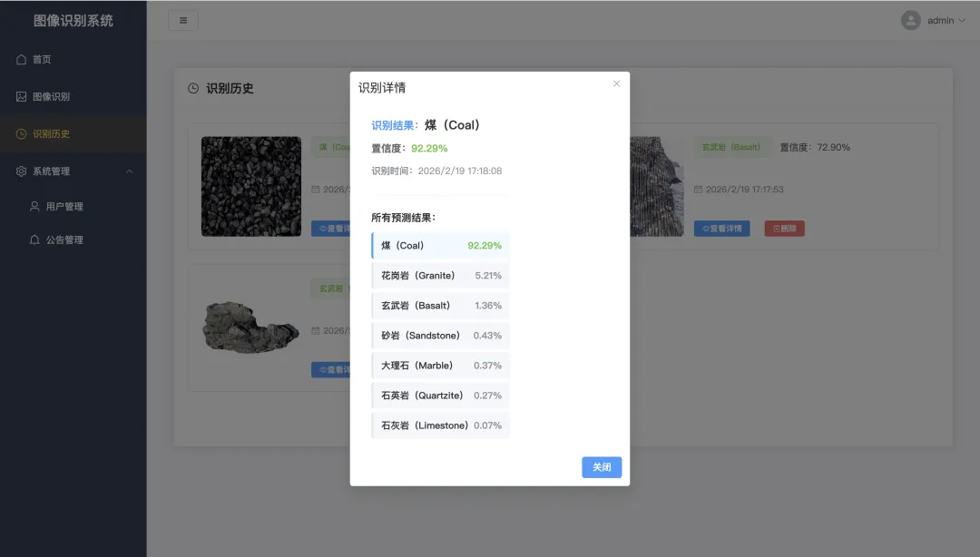Select the 煤 (Coal) 92.29% prediction row
The height and width of the screenshot is (557, 980).
[x=441, y=246]
